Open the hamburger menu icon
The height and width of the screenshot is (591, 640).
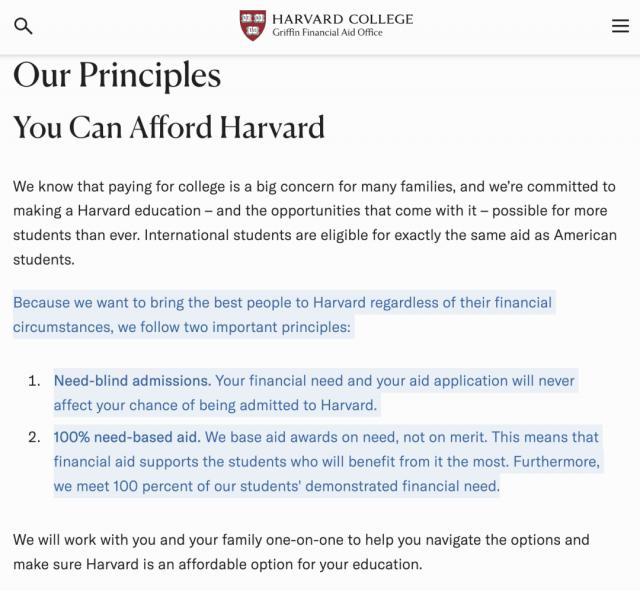tap(620, 26)
